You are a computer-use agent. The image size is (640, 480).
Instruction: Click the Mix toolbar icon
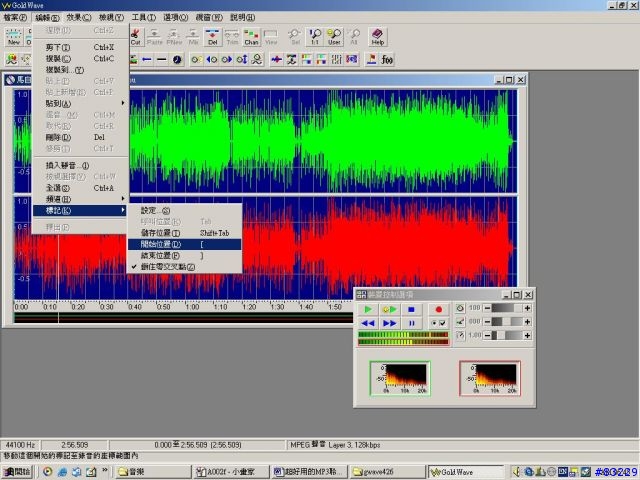(x=193, y=37)
